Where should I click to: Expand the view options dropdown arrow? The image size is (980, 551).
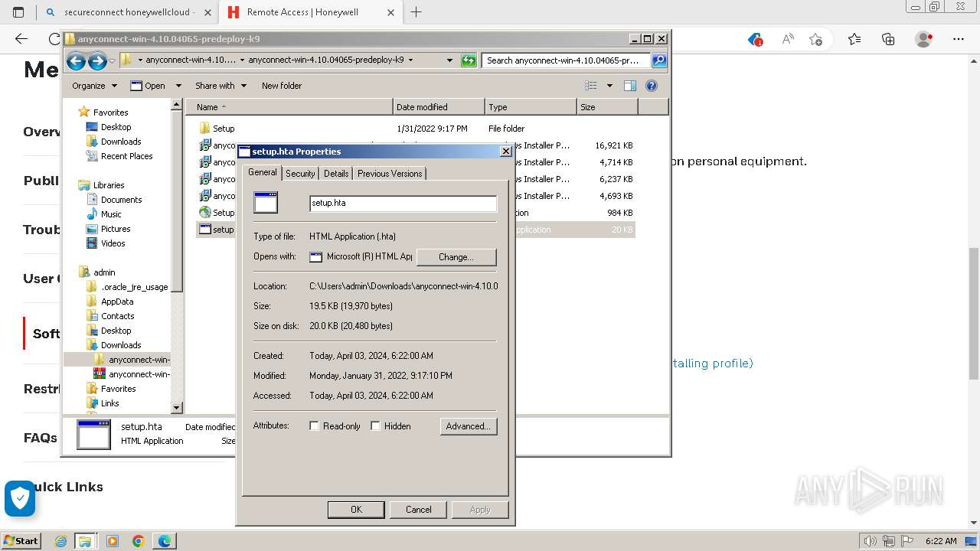[x=609, y=86]
